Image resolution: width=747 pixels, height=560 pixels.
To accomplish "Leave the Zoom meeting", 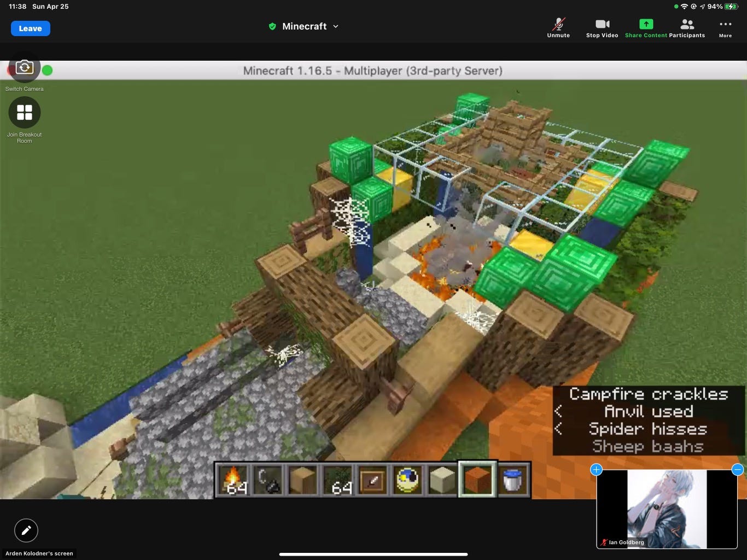I will coord(31,28).
